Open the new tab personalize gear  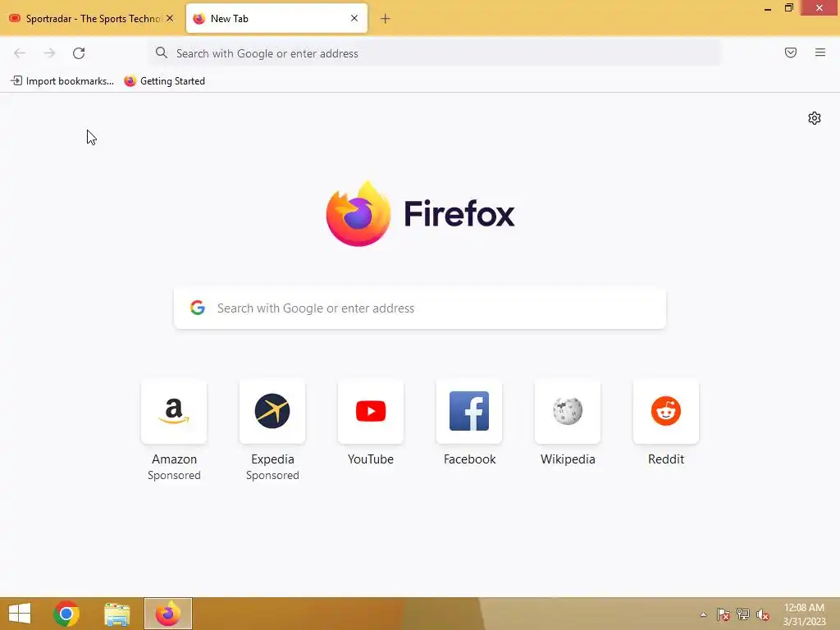pos(815,118)
